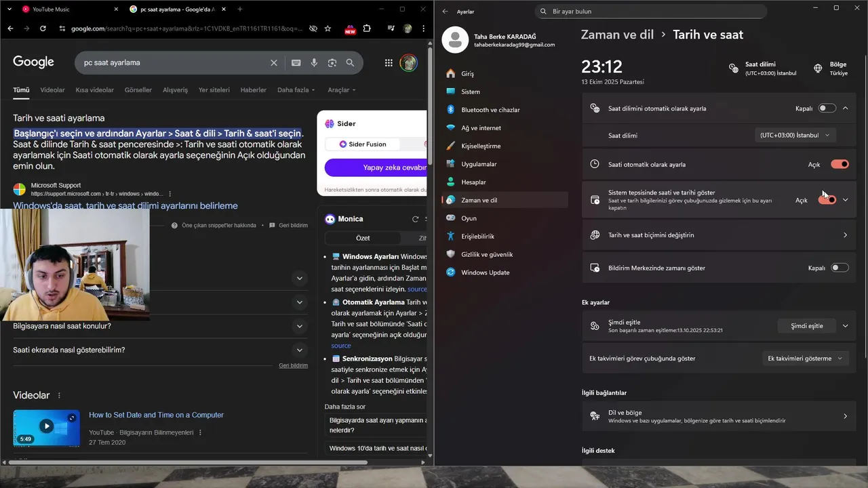Open new Chrome tab with plus
This screenshot has height=488, width=868.
tap(239, 9)
